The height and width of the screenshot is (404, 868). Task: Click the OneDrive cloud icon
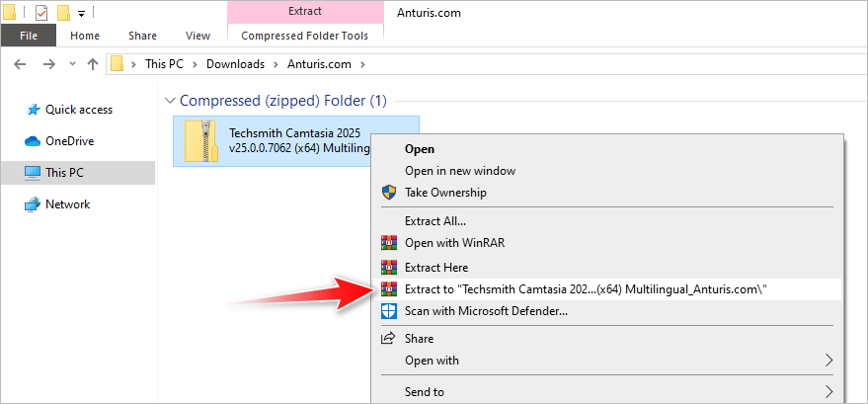33,141
